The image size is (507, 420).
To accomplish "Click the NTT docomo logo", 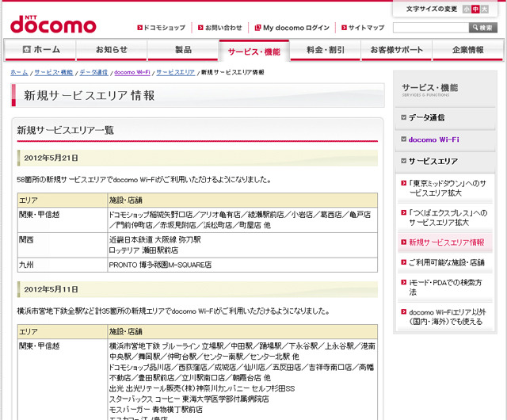I will click(53, 25).
